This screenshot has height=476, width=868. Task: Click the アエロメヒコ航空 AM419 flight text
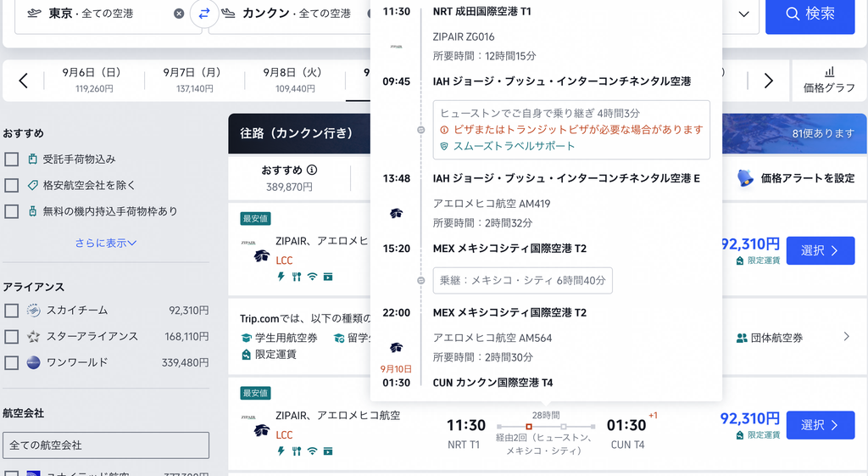pyautogui.click(x=492, y=204)
